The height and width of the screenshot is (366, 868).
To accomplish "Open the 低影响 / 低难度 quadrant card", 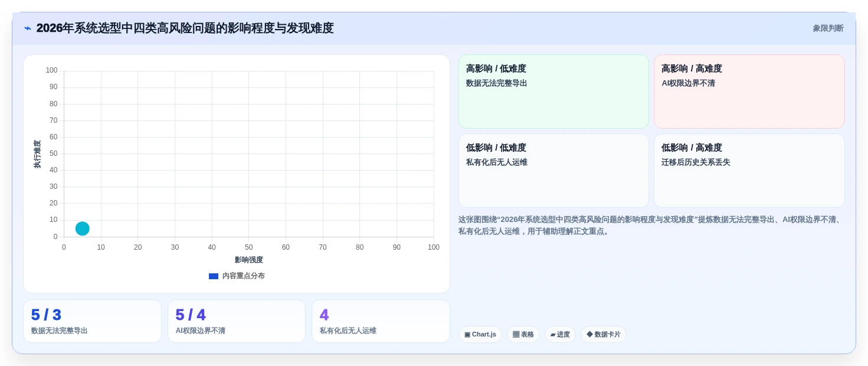I will pos(553,171).
